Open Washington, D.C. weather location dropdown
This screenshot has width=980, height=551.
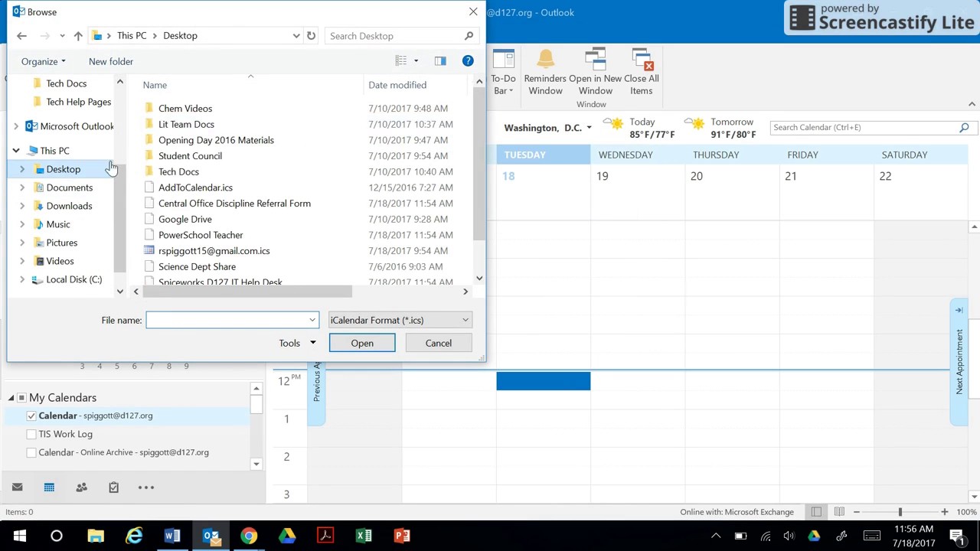(589, 128)
